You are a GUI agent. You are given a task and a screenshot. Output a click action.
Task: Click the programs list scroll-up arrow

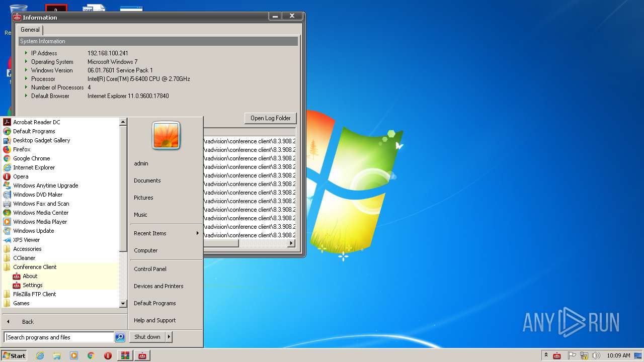point(123,122)
